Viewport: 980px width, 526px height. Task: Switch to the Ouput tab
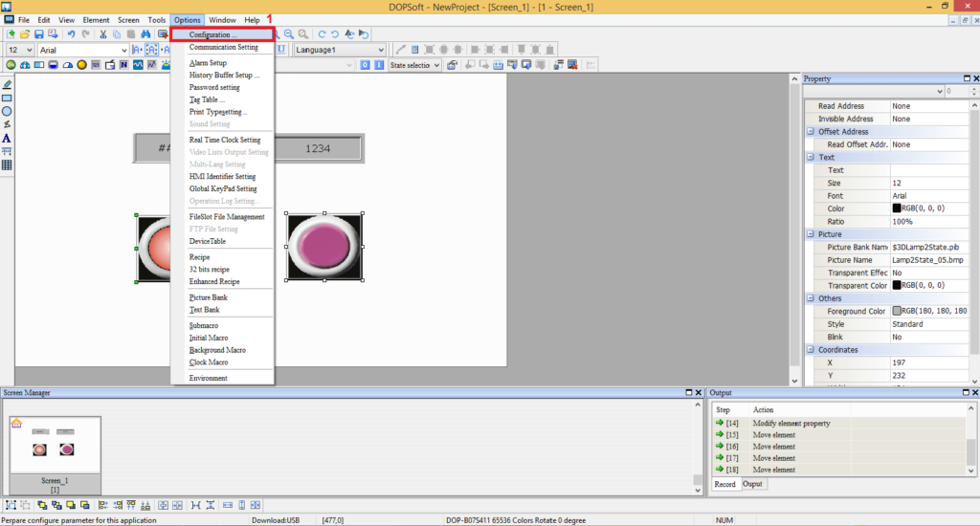[752, 484]
